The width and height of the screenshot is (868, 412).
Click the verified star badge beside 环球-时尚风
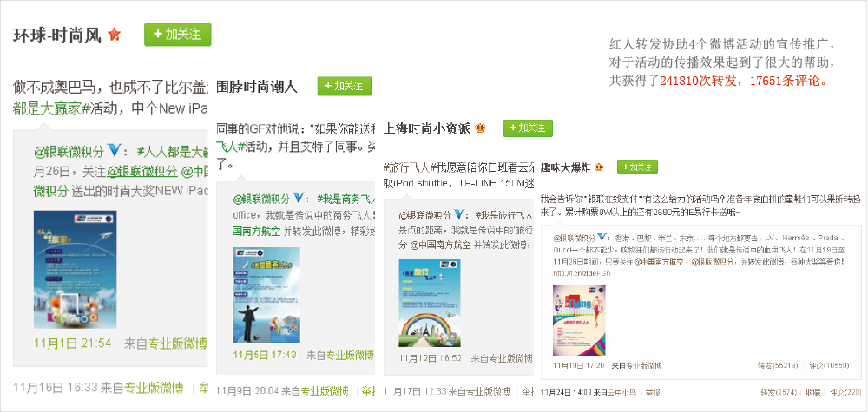(x=114, y=35)
